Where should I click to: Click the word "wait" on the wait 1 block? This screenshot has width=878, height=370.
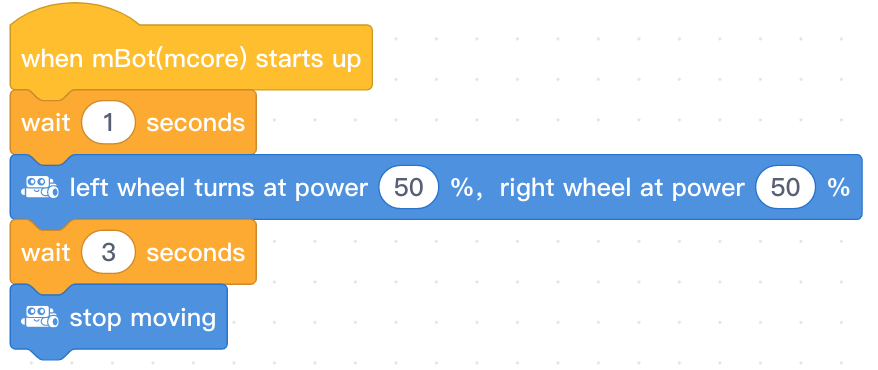[x=46, y=123]
